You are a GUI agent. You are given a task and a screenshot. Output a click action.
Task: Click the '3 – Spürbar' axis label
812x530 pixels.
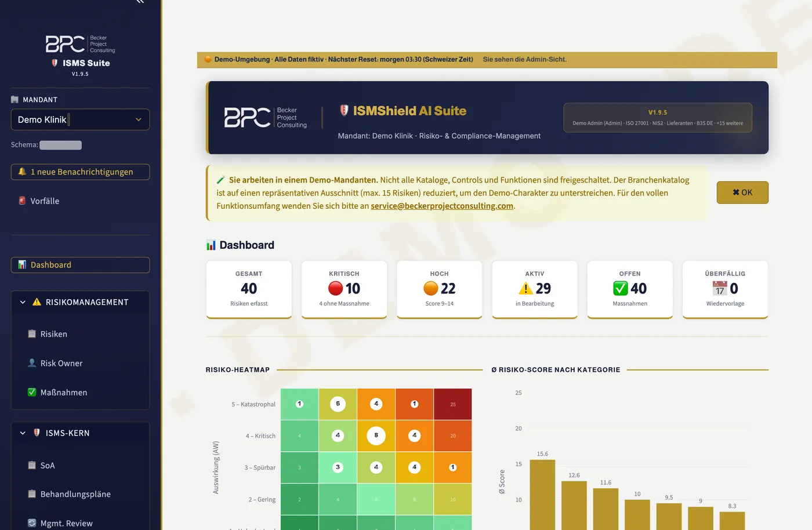(260, 467)
